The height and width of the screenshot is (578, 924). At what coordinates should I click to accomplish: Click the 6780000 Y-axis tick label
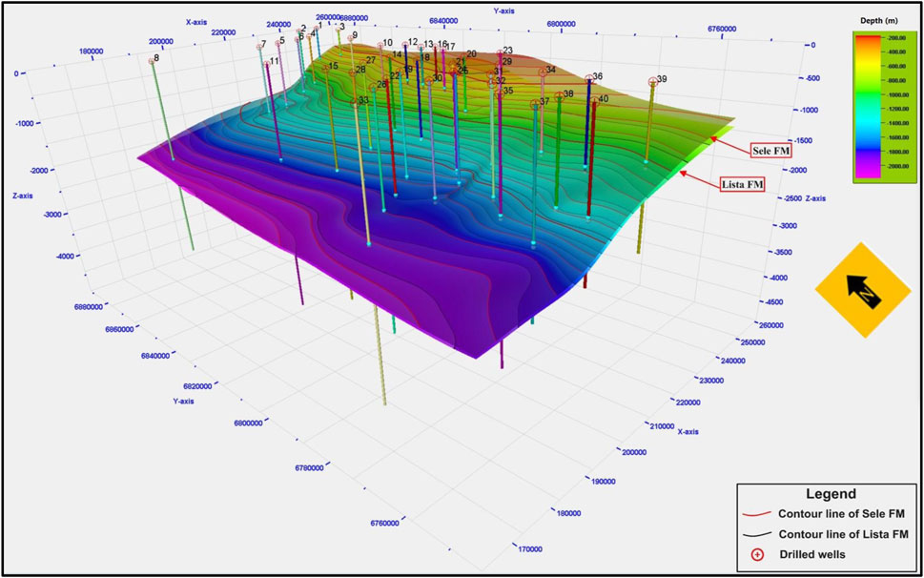pyautogui.click(x=309, y=467)
